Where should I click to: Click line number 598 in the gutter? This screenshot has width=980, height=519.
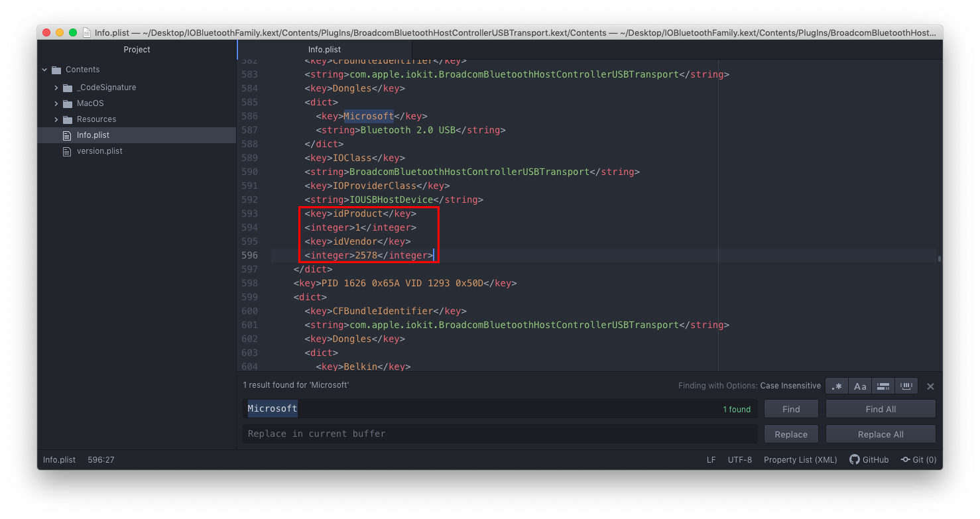click(249, 283)
